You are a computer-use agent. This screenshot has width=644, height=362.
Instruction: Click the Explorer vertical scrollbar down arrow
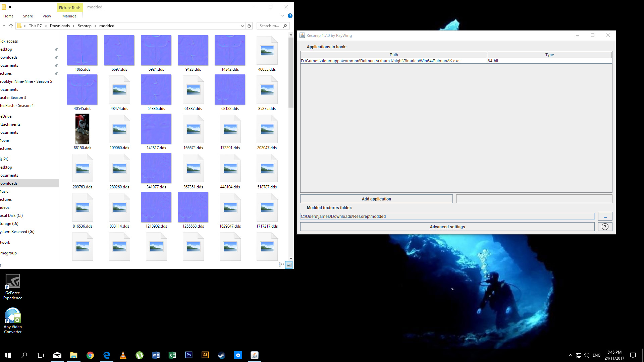pyautogui.click(x=291, y=258)
